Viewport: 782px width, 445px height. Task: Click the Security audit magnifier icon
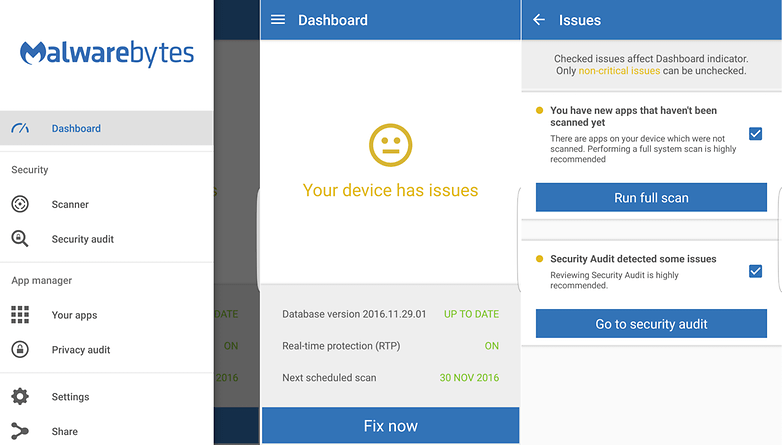(20, 238)
